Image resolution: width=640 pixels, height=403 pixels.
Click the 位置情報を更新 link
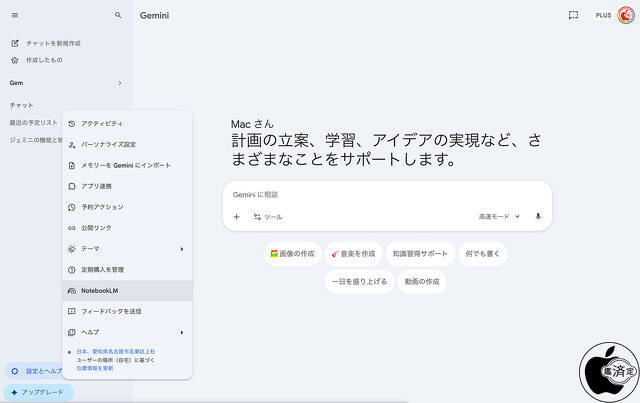point(94,368)
